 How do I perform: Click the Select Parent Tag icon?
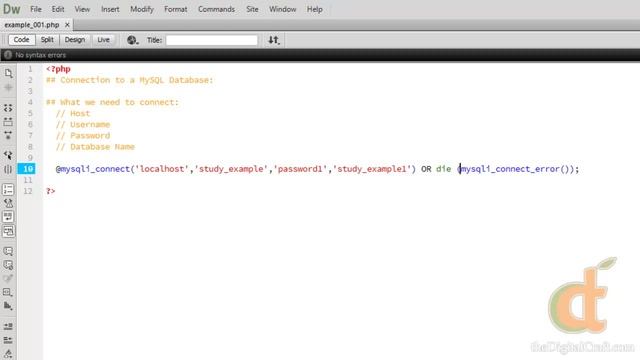(8, 155)
